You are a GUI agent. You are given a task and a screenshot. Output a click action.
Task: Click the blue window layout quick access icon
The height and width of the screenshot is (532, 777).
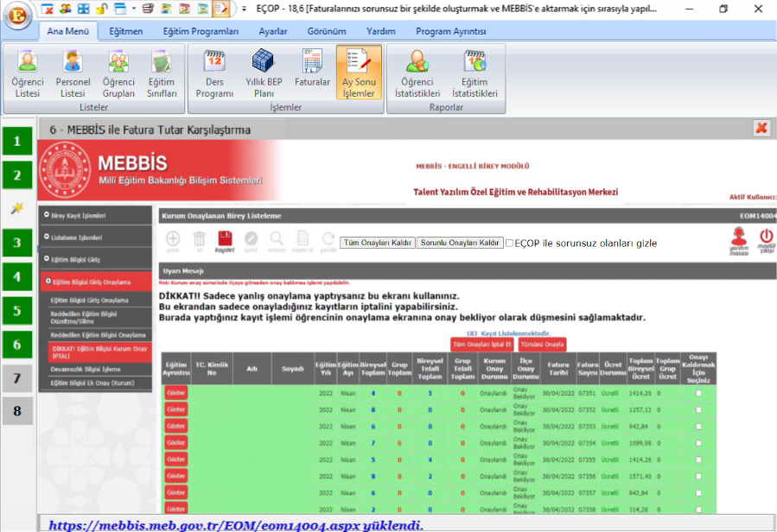[x=119, y=9]
